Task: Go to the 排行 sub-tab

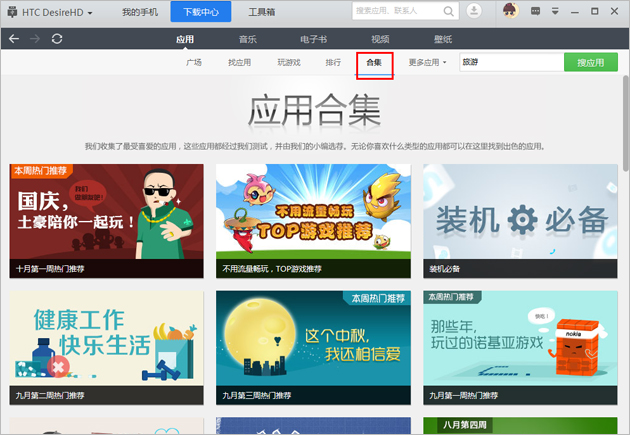Action: click(x=333, y=62)
